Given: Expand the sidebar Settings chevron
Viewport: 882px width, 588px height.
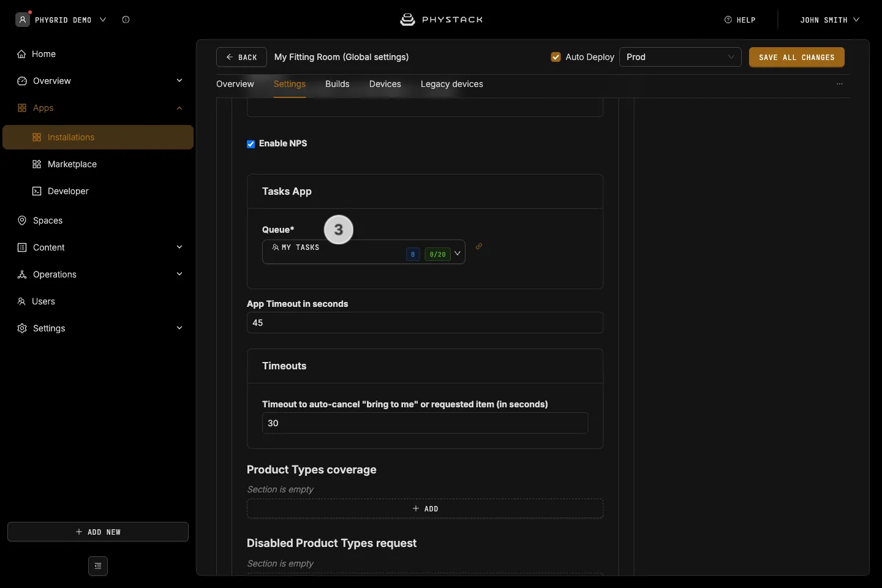Looking at the screenshot, I should click(179, 328).
